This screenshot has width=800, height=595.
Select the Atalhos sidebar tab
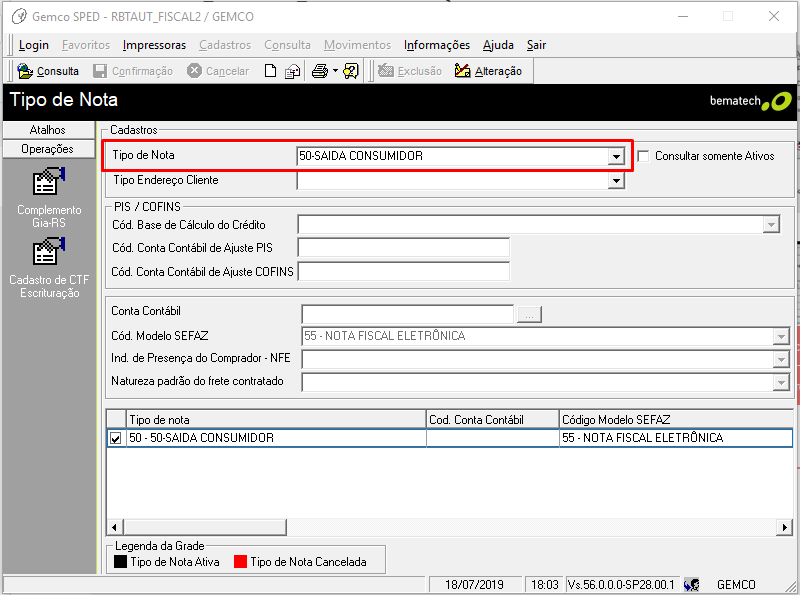tap(48, 130)
